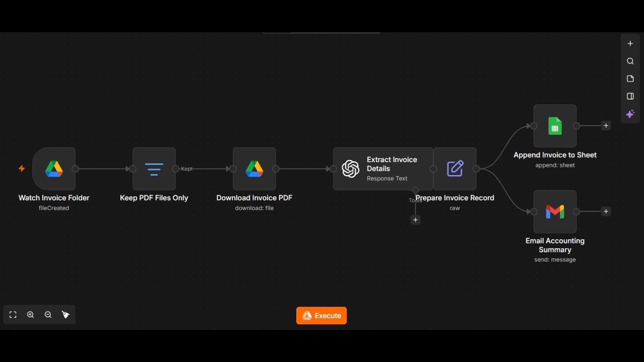Click the 'append: sheet' subtitle text

[555, 165]
